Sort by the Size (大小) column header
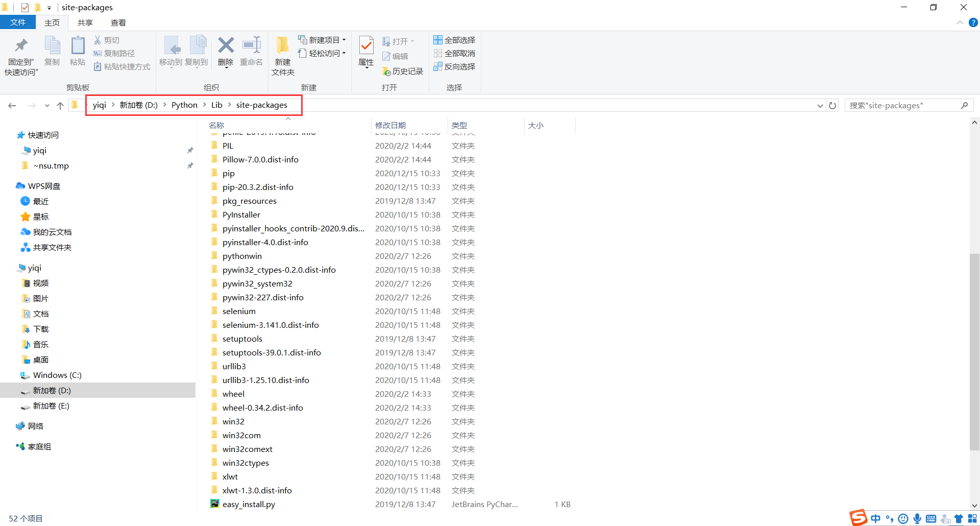The image size is (980, 526). pos(536,125)
